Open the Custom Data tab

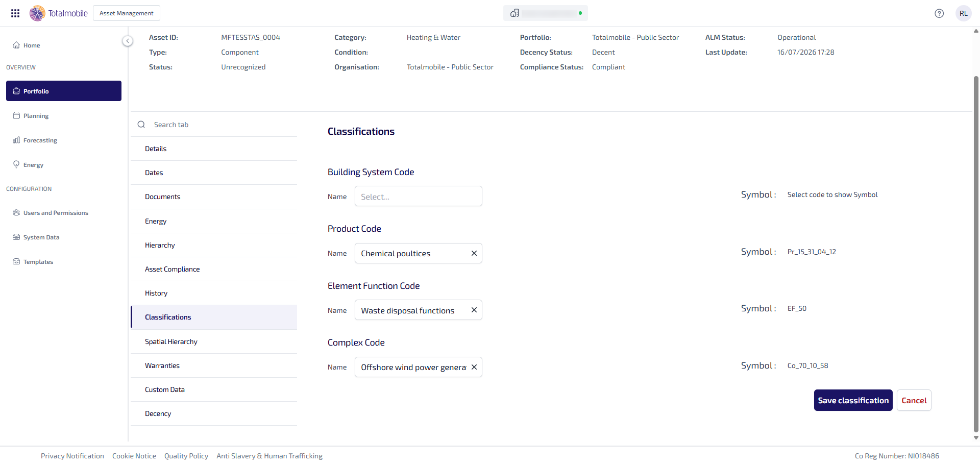tap(214, 389)
